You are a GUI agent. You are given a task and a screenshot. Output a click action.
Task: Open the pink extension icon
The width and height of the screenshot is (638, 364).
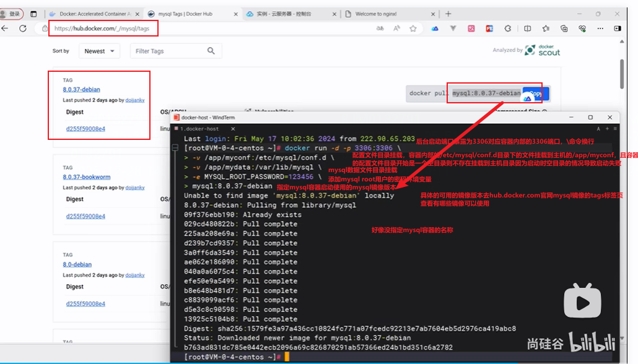tap(471, 28)
